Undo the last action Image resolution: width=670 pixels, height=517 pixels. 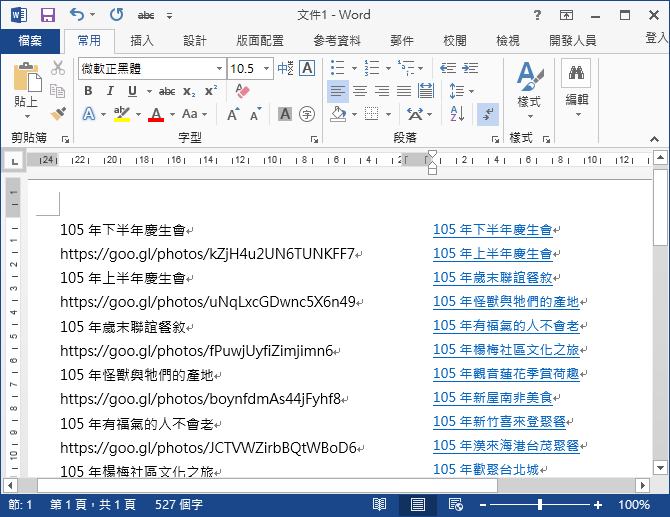[x=77, y=15]
